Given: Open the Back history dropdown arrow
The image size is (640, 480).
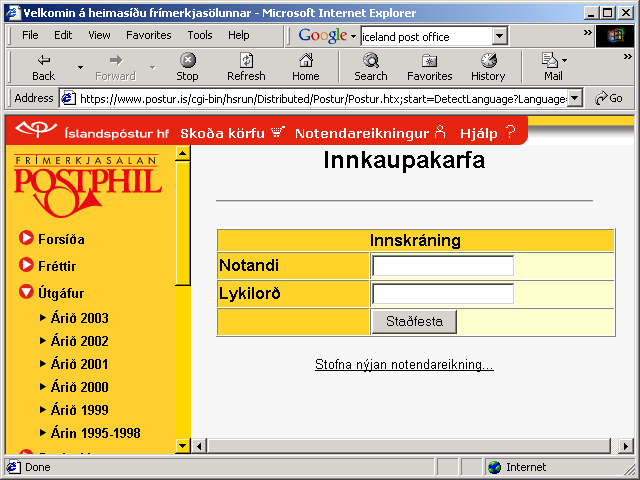Looking at the screenshot, I should 80,67.
